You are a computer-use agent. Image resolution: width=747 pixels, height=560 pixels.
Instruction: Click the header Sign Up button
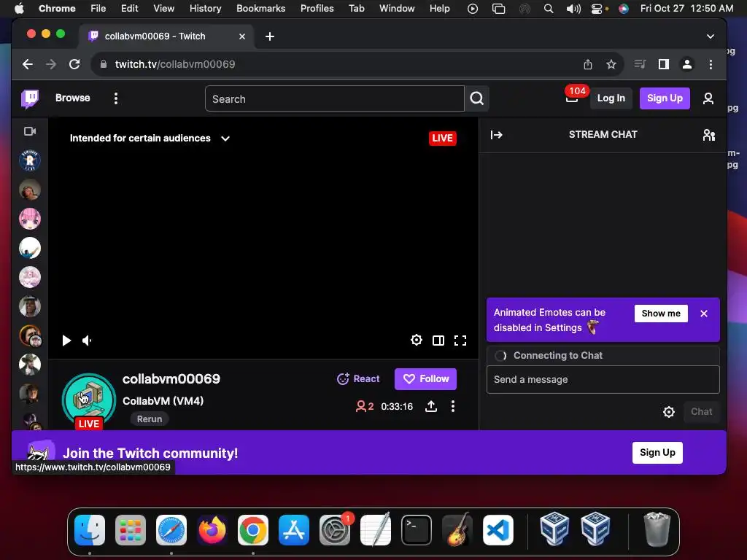pos(665,98)
